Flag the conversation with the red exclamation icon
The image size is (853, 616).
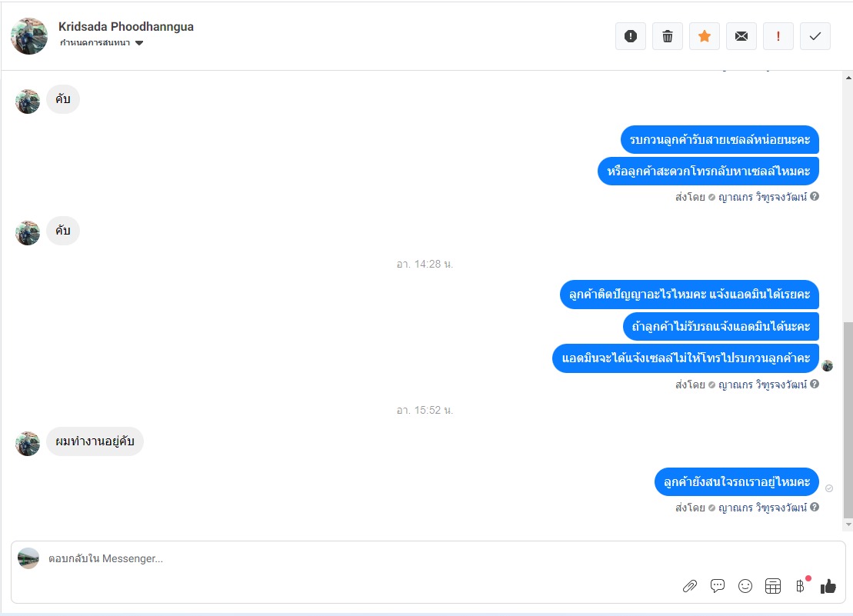778,36
